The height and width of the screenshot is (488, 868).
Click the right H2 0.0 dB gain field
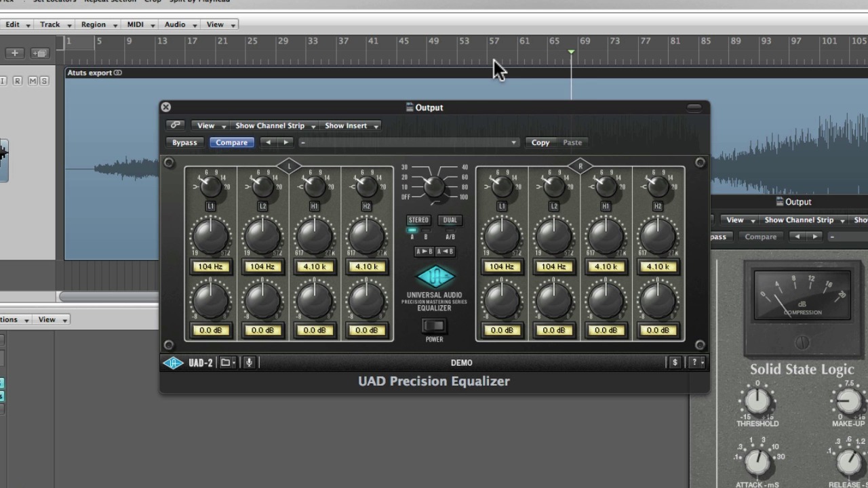pos(658,330)
